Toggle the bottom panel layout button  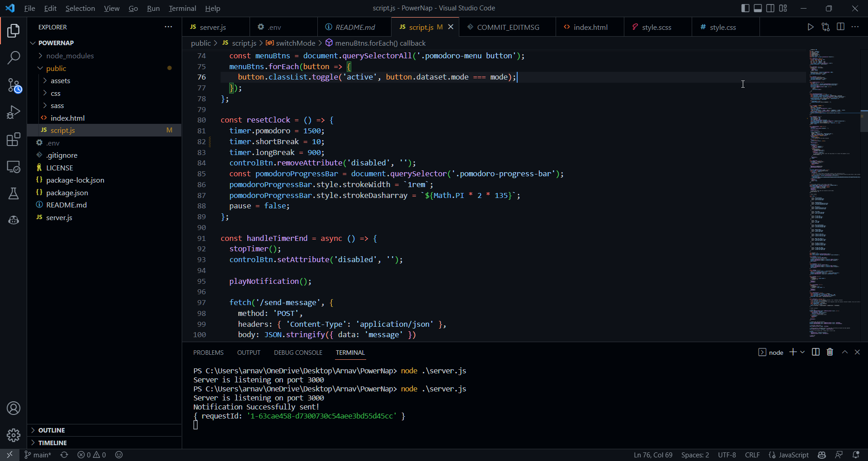pos(758,8)
